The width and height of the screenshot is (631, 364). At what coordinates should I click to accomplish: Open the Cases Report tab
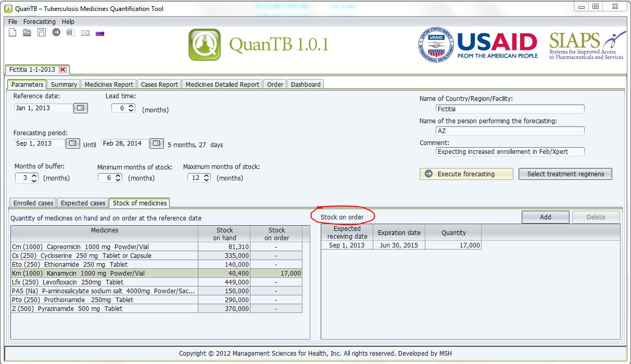(160, 84)
